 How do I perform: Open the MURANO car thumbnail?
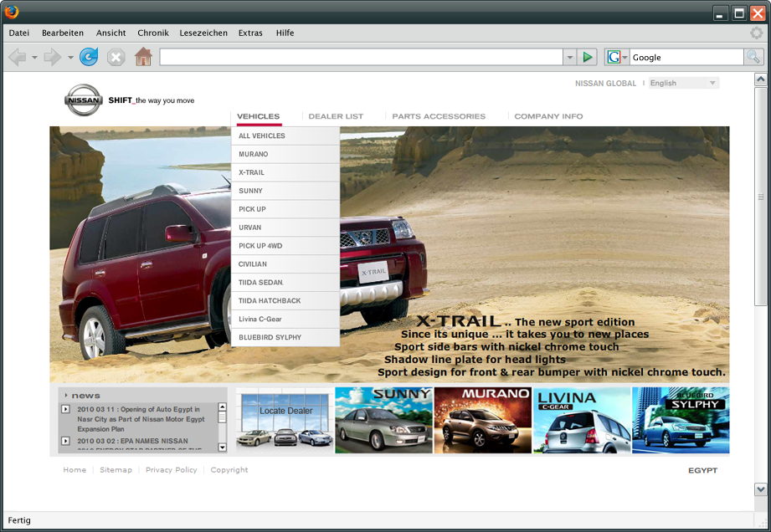click(x=483, y=420)
